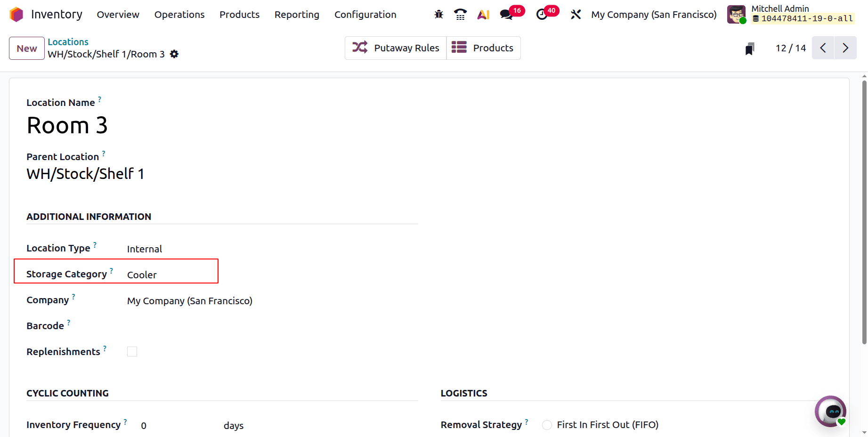Click the AI assistant icon
The width and height of the screenshot is (868, 437).
(483, 15)
